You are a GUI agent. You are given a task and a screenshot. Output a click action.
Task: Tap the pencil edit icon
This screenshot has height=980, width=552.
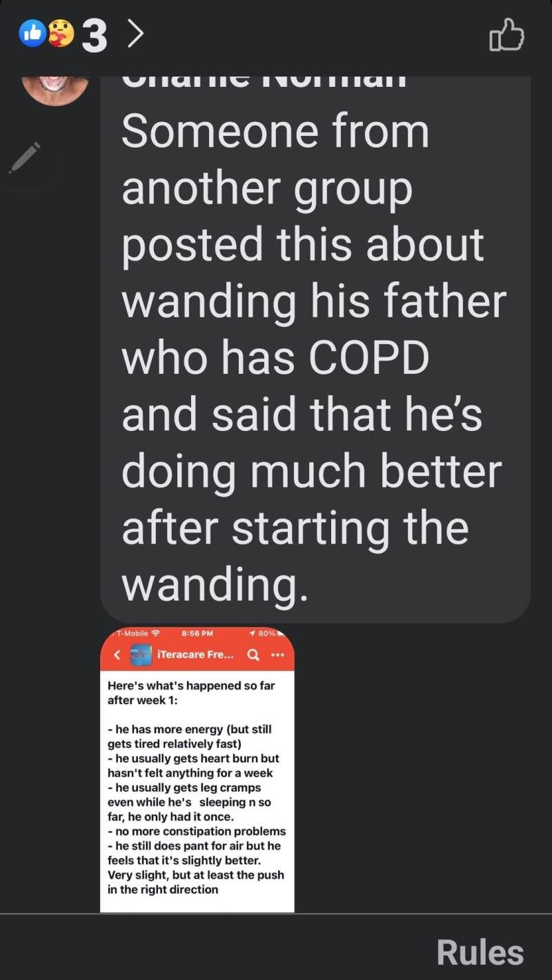click(26, 157)
